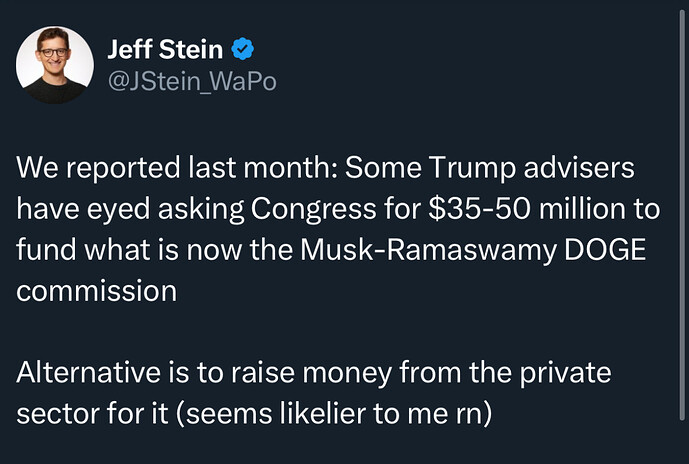Click the word "commission"

click(x=96, y=291)
